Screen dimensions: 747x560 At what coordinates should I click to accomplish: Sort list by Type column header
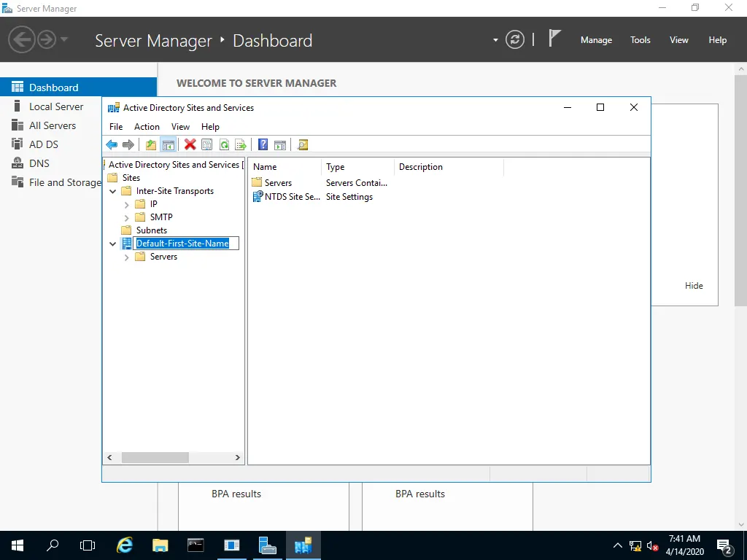coord(357,167)
